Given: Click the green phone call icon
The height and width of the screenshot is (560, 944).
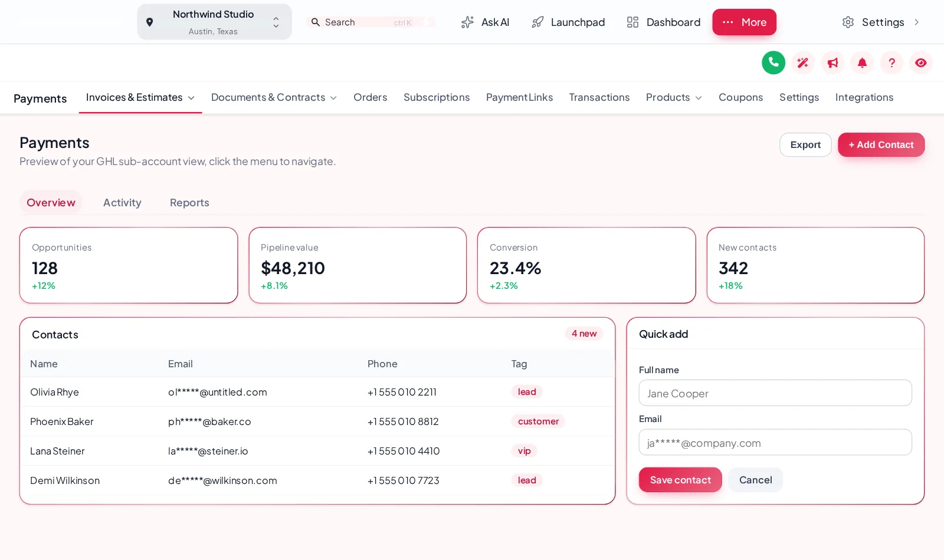Looking at the screenshot, I should point(773,62).
